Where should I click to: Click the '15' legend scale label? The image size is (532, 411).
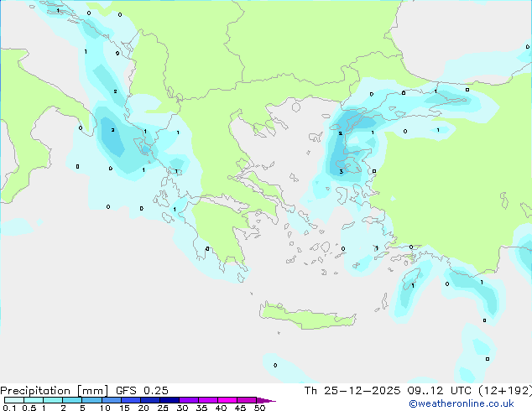pos(124,408)
